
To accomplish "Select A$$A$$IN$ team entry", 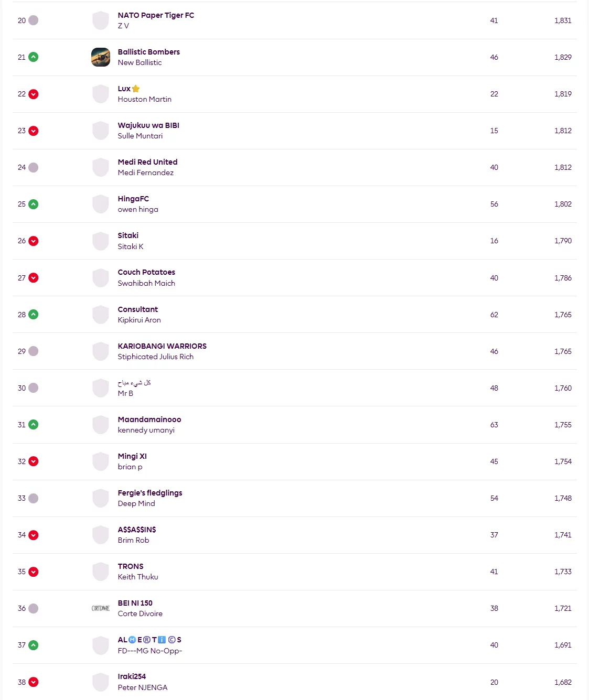I will (x=137, y=530).
